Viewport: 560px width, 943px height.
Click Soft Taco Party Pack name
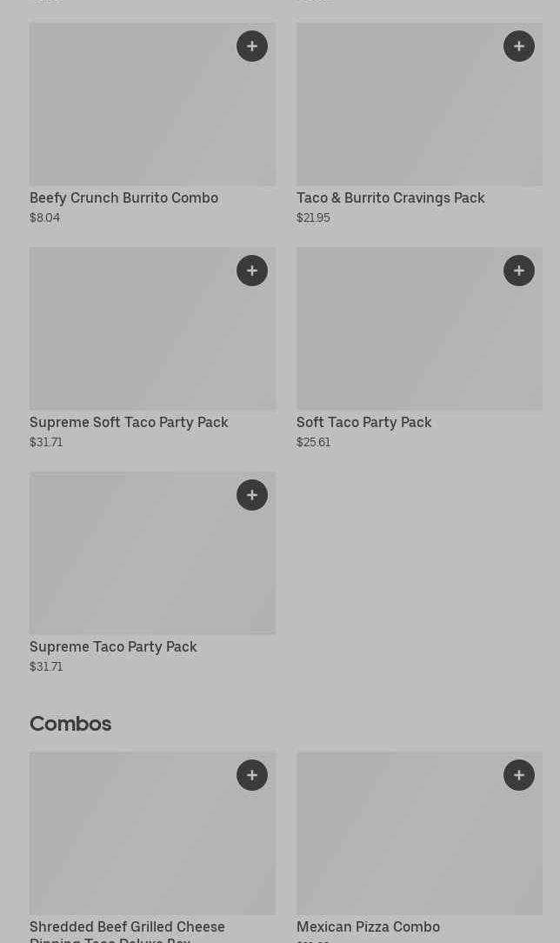363,422
